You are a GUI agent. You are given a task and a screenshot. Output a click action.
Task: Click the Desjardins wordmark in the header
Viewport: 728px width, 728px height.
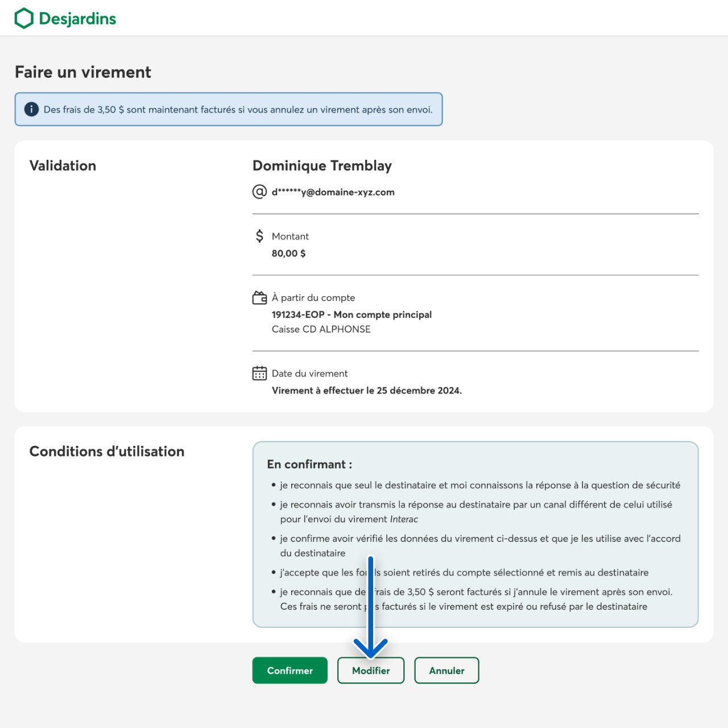pyautogui.click(x=77, y=19)
